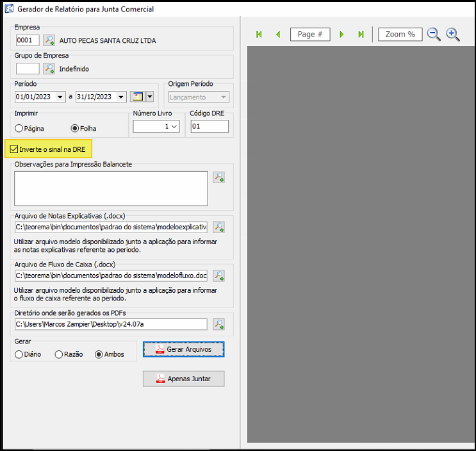Click the Apenas Juntar button
The width and height of the screenshot is (476, 451).
[184, 379]
